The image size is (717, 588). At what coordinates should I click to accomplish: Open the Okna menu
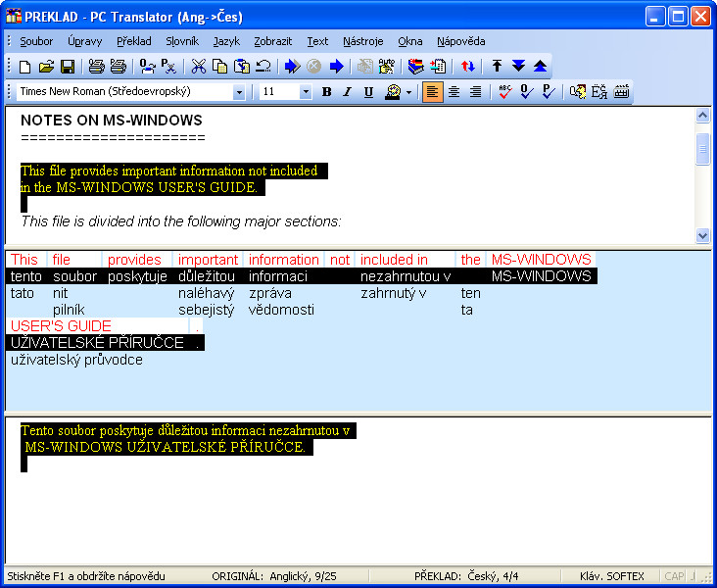pos(409,41)
